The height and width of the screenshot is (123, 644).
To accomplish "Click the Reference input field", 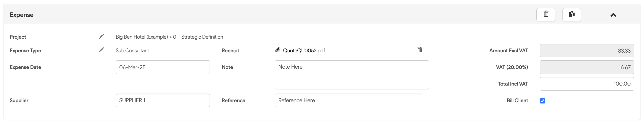I will [x=348, y=100].
